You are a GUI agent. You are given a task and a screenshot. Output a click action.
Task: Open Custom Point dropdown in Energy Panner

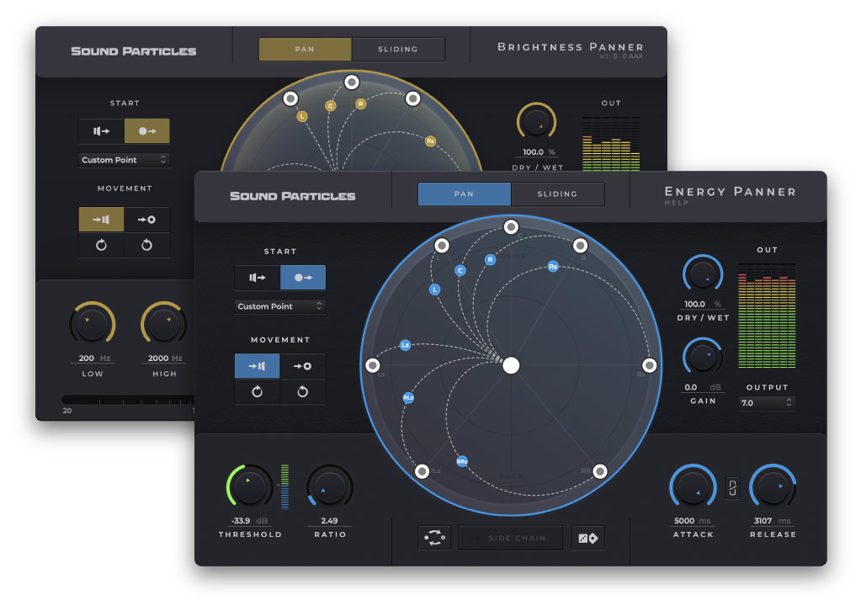[x=279, y=306]
